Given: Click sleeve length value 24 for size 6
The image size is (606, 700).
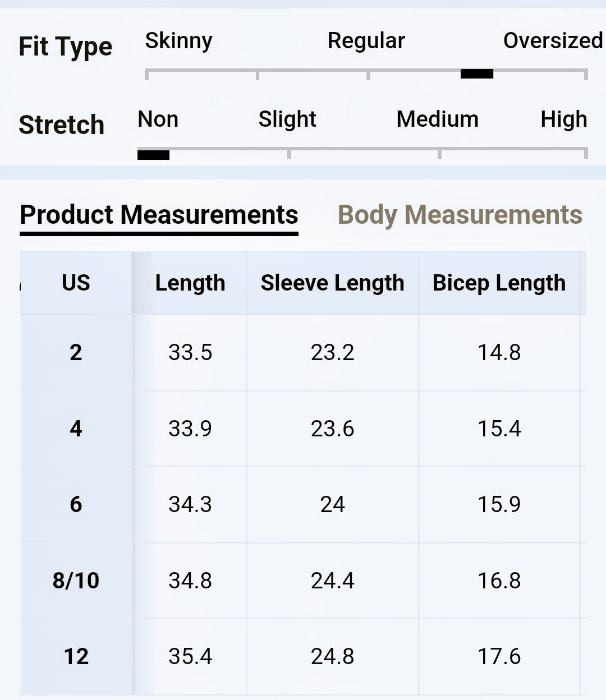Looking at the screenshot, I should coord(333,504).
